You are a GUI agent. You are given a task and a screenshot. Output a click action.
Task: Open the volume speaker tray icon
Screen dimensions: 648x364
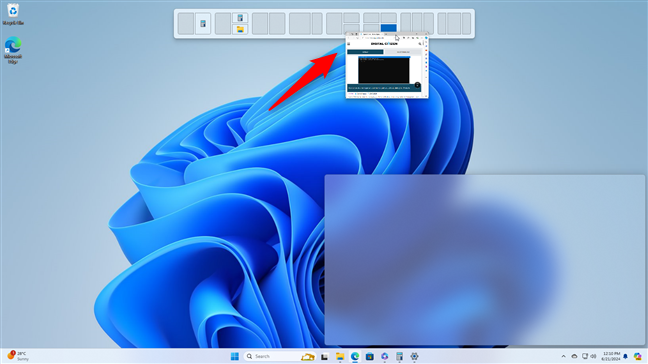(593, 356)
